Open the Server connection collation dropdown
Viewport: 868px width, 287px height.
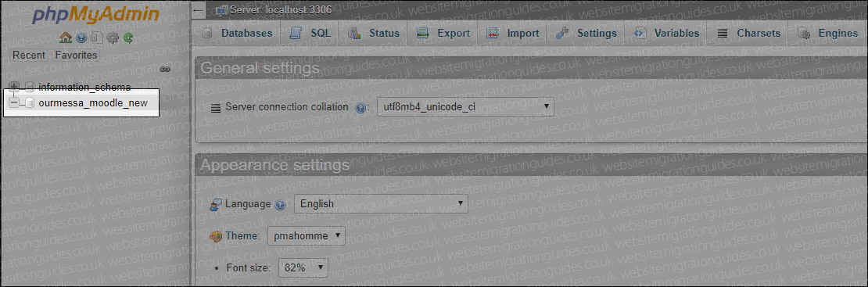[x=465, y=106]
